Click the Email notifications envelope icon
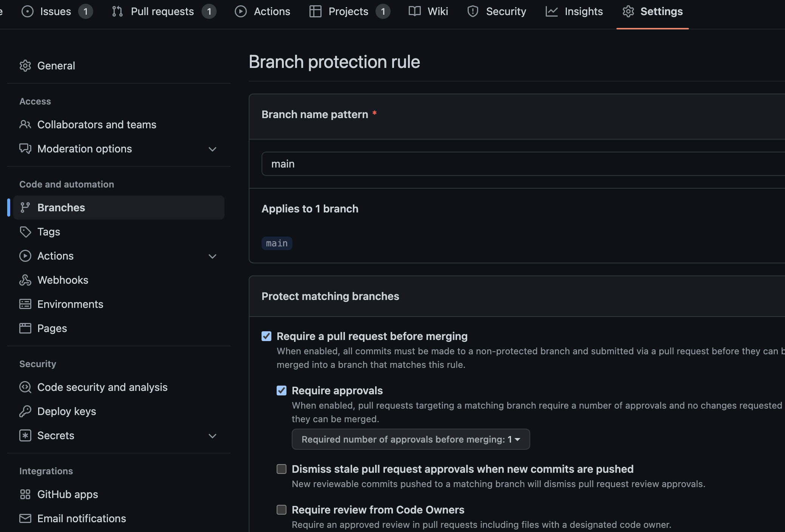Viewport: 785px width, 532px height. click(x=25, y=518)
